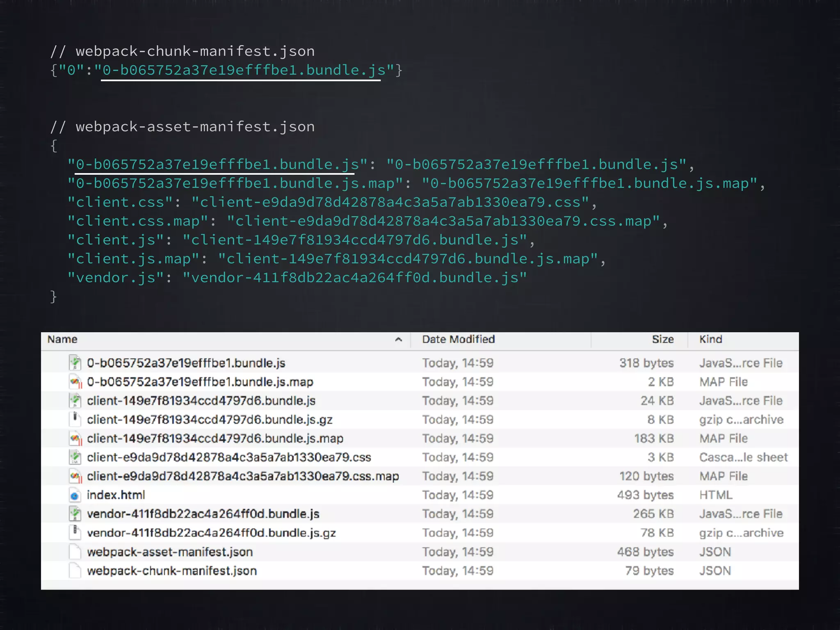Click the webpack-asset-manifest.json blank file icon

(75, 552)
